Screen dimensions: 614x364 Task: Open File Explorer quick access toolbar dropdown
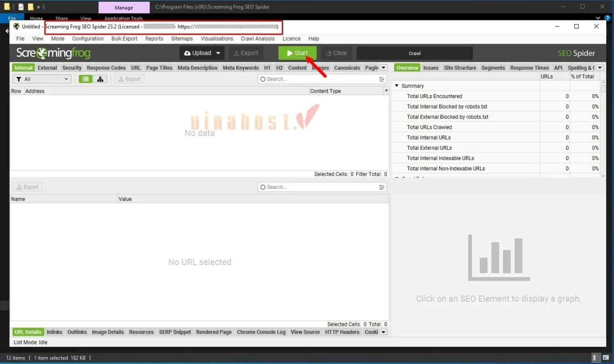[39, 7]
